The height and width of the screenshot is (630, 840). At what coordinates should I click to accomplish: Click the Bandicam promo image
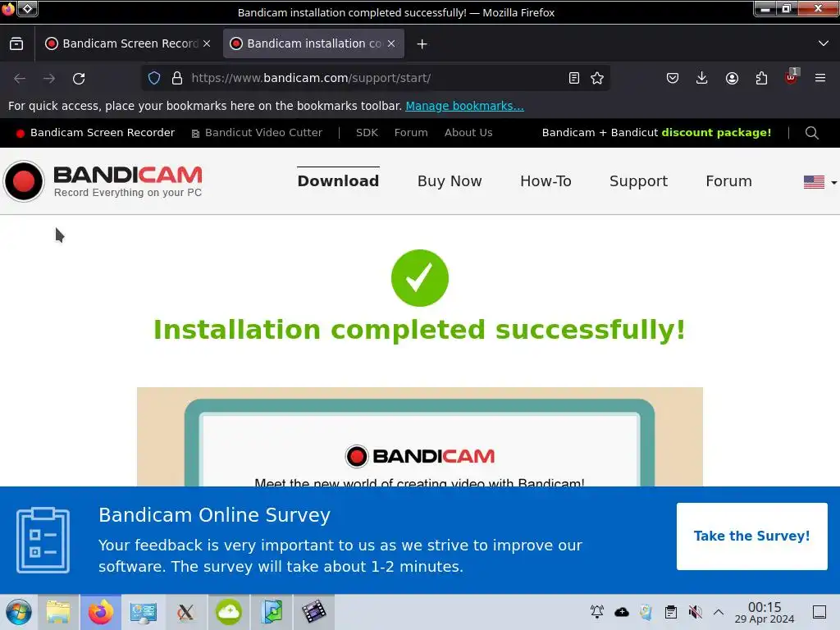tap(419, 436)
